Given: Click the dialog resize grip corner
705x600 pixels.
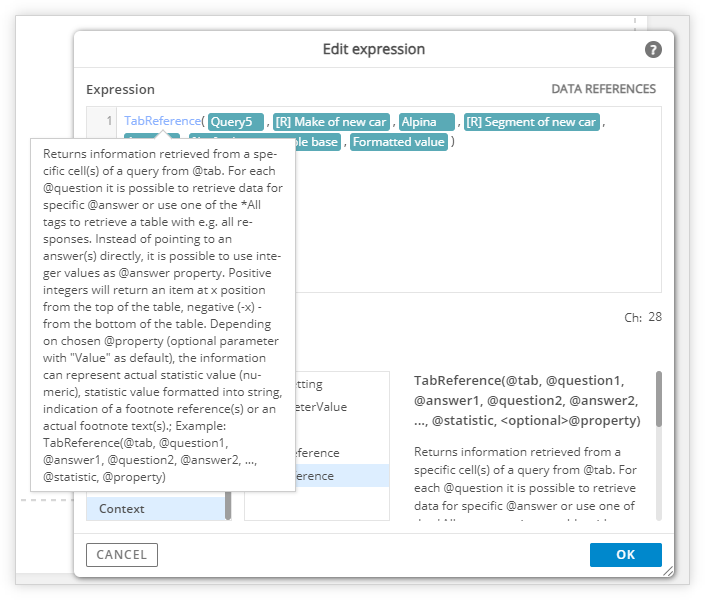Looking at the screenshot, I should click(668, 571).
